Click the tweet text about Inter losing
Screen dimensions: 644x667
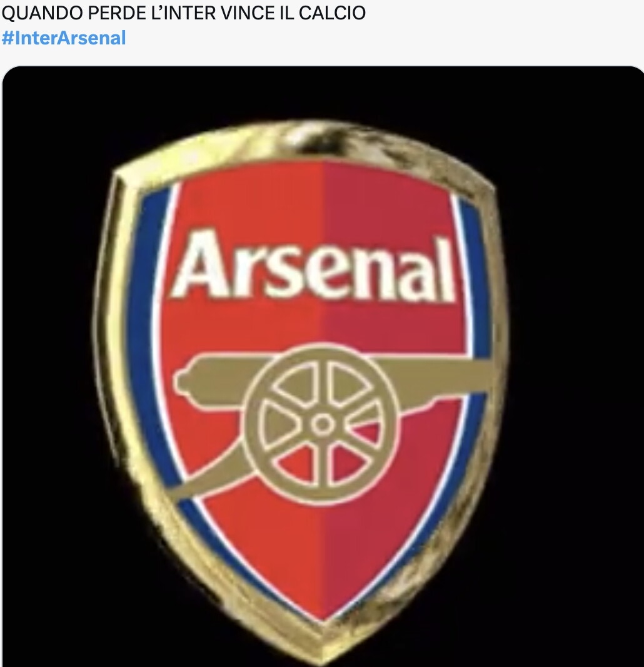tap(183, 12)
